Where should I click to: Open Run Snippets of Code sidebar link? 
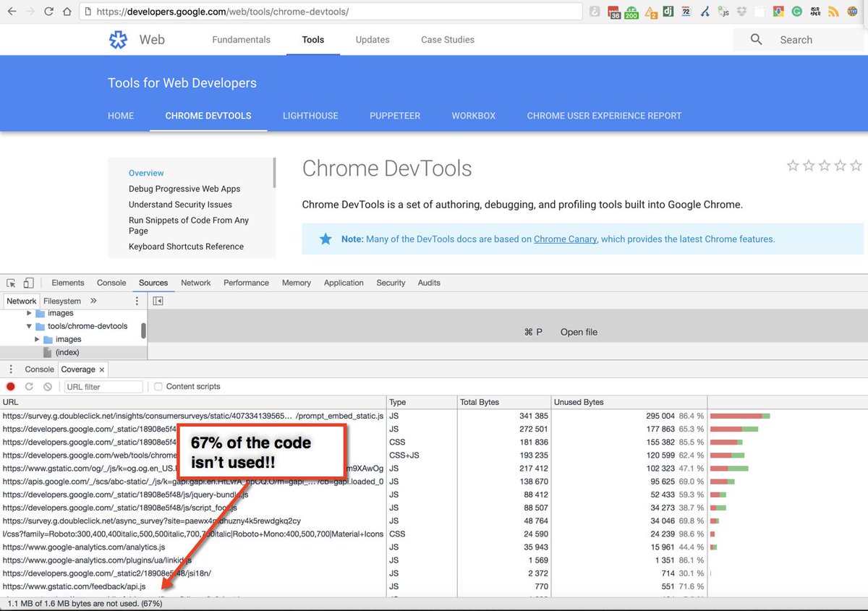tap(189, 226)
